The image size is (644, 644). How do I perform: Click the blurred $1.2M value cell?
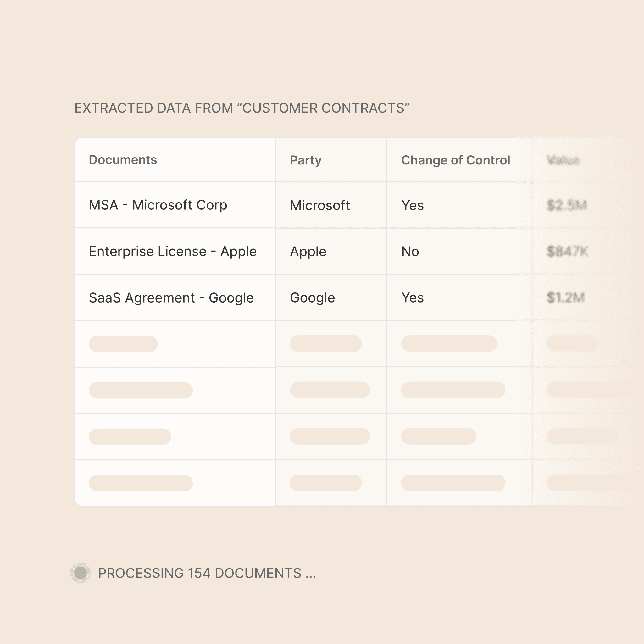pos(565,298)
